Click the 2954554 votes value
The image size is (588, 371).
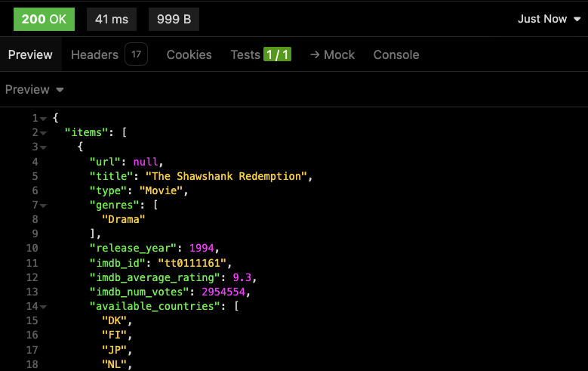223,292
